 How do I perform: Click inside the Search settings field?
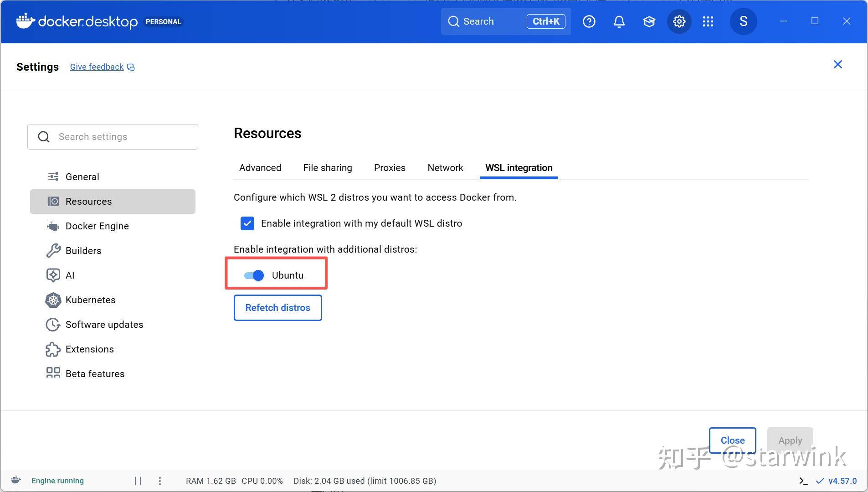click(113, 137)
